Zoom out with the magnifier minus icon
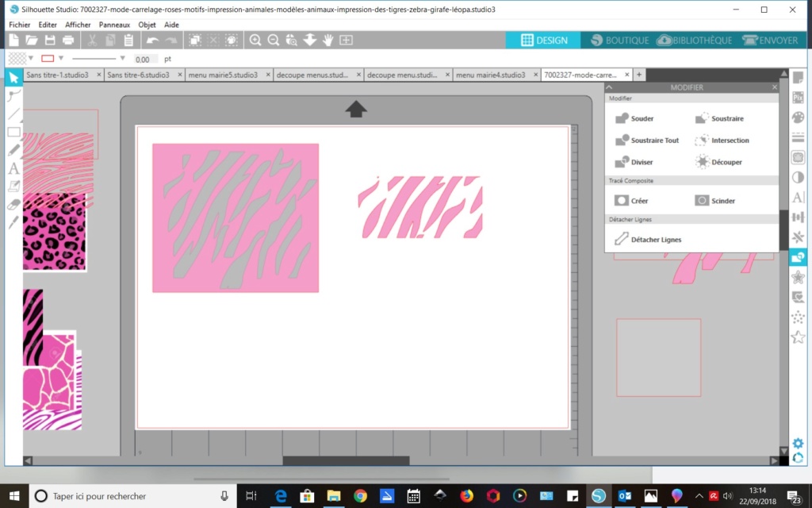 [274, 40]
